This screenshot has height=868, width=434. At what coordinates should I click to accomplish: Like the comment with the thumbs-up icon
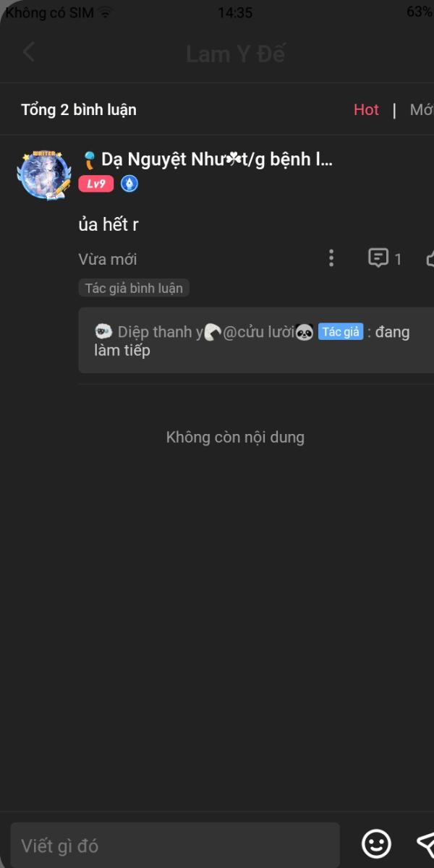(x=430, y=258)
